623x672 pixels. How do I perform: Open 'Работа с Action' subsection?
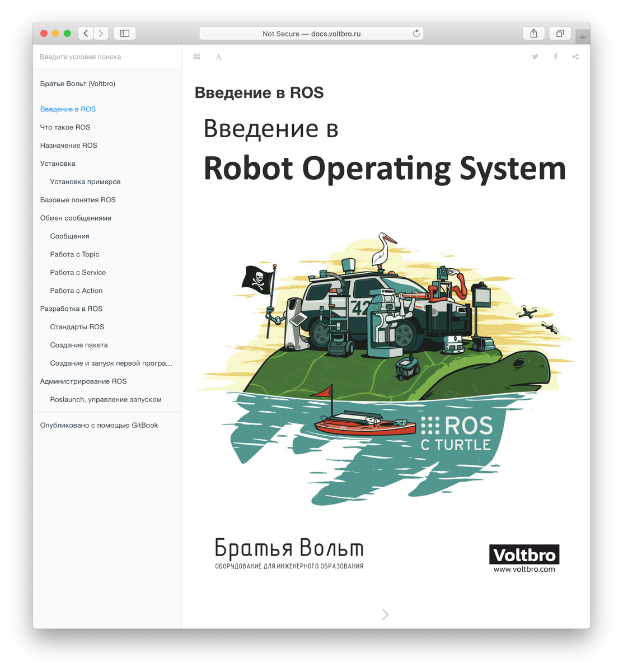[107, 291]
